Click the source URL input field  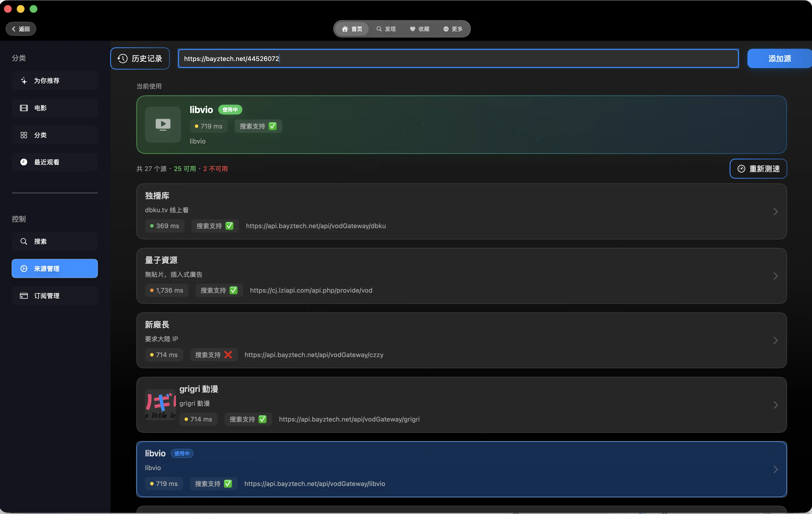(458, 59)
